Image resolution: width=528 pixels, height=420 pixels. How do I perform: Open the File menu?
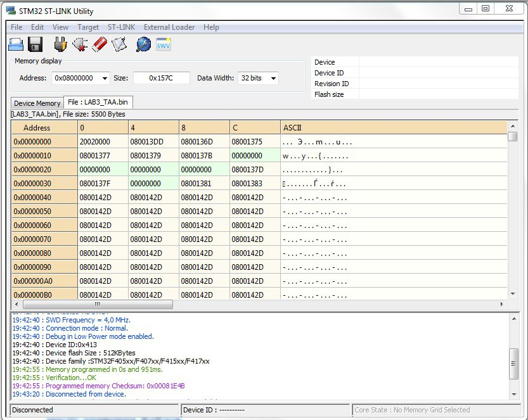pyautogui.click(x=16, y=27)
